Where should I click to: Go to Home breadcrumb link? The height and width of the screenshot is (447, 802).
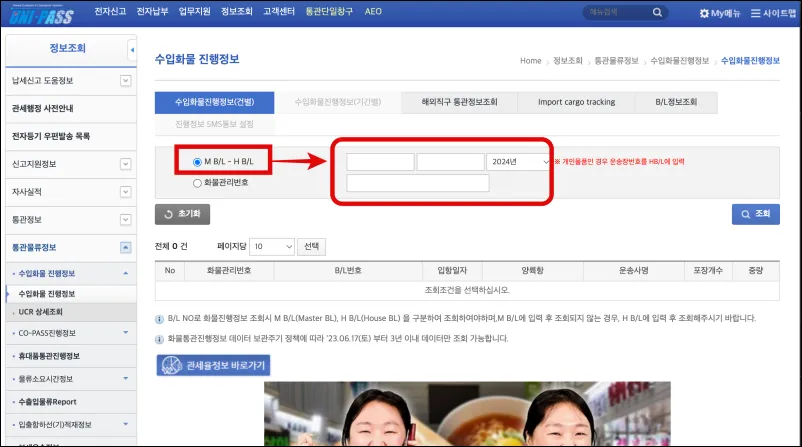point(530,61)
